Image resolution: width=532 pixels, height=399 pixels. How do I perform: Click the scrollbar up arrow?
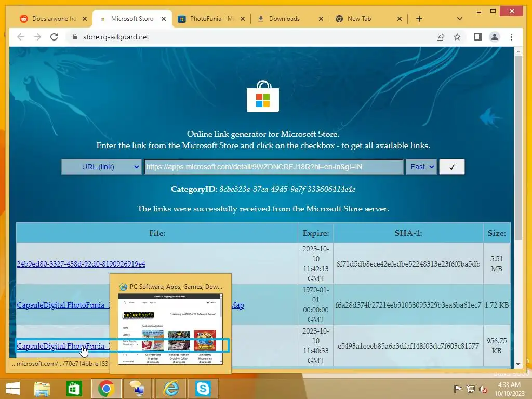tap(518, 51)
